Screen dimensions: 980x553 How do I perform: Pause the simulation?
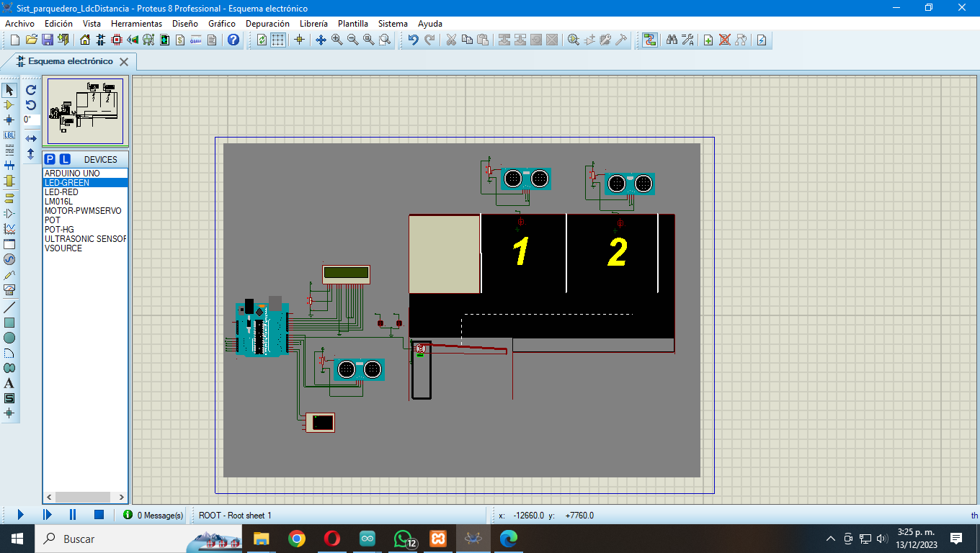click(73, 515)
